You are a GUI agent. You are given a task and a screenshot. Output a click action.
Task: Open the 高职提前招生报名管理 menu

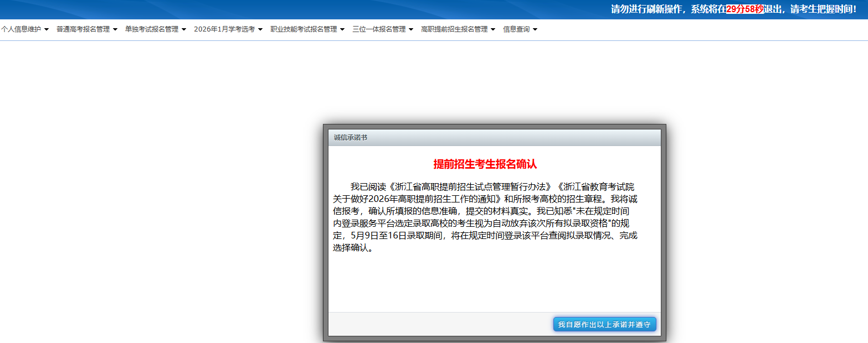[x=454, y=29]
